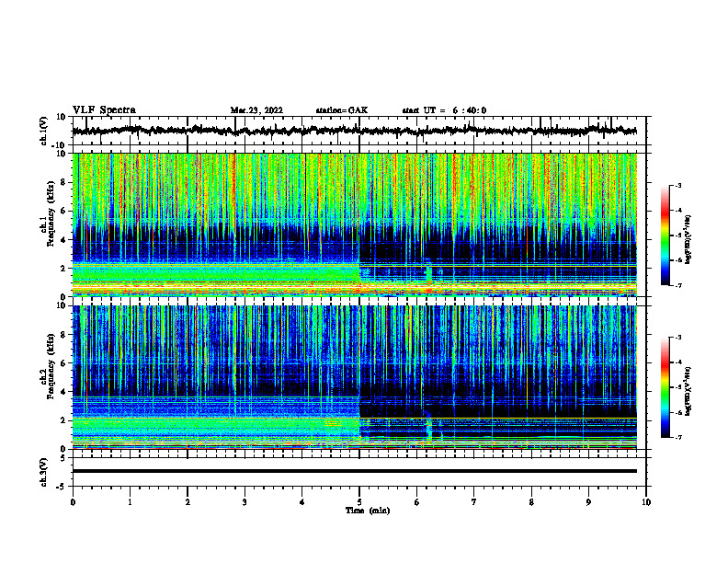
Task: Click the "-7" tick on ch.1 colorbar
Action: click(678, 285)
